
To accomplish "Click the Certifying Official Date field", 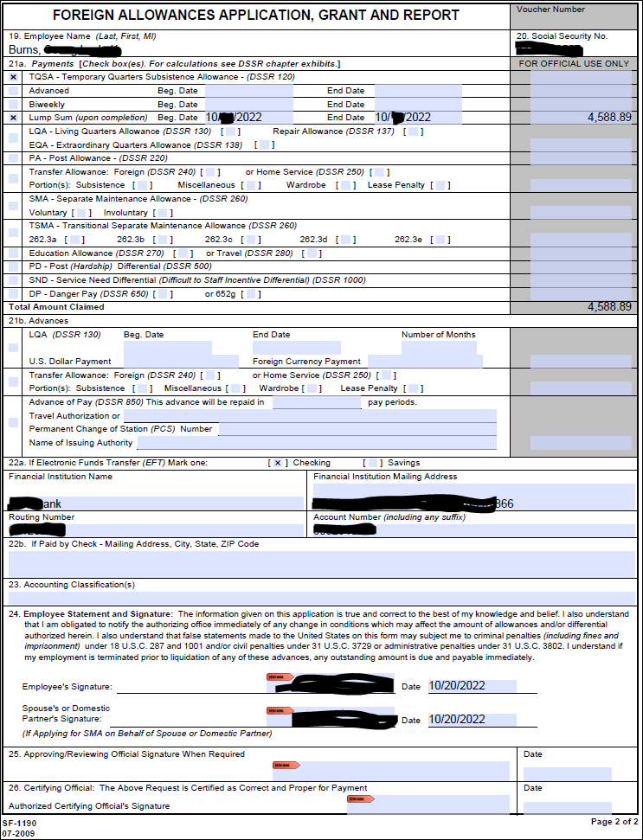I will point(568,808).
